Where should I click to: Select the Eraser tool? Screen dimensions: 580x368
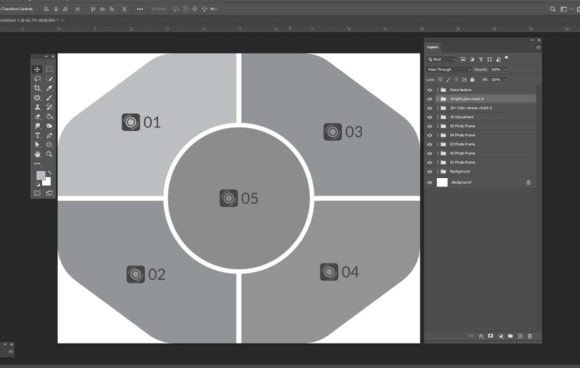coord(37,117)
